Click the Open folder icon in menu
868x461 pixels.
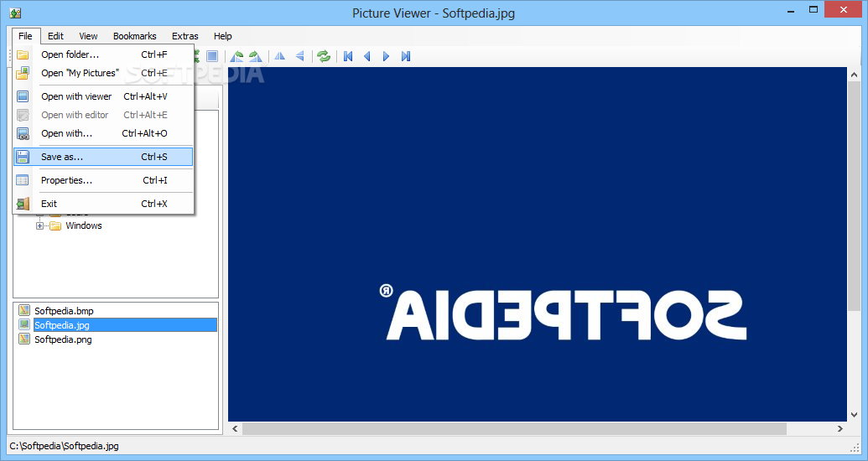click(23, 54)
